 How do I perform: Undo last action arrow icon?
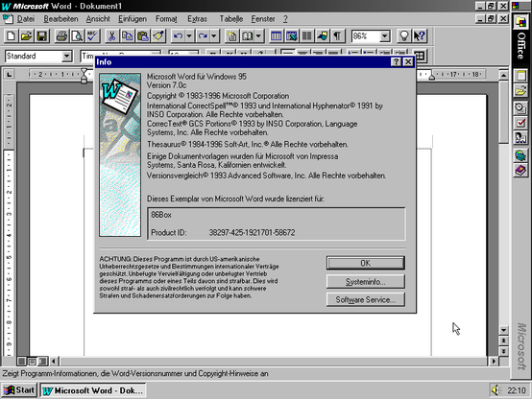tap(178, 35)
